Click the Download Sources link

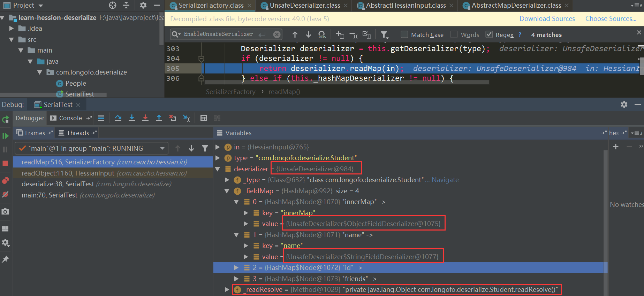[547, 19]
